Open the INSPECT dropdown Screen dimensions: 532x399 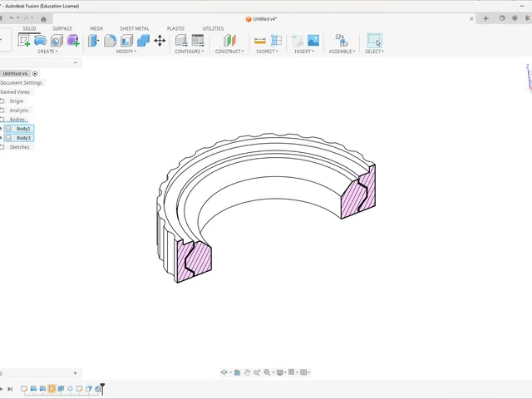[x=267, y=52]
